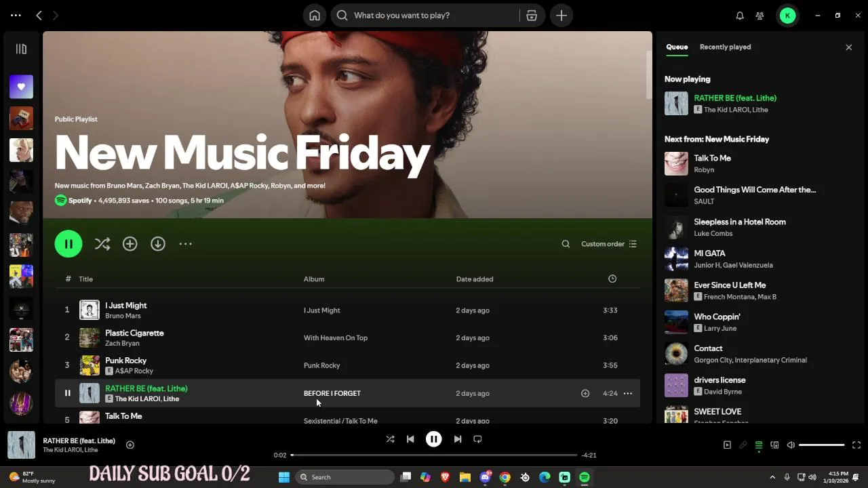This screenshot has width=868, height=488.
Task: Add RATHER BE to Liked Songs in row
Action: [x=585, y=393]
